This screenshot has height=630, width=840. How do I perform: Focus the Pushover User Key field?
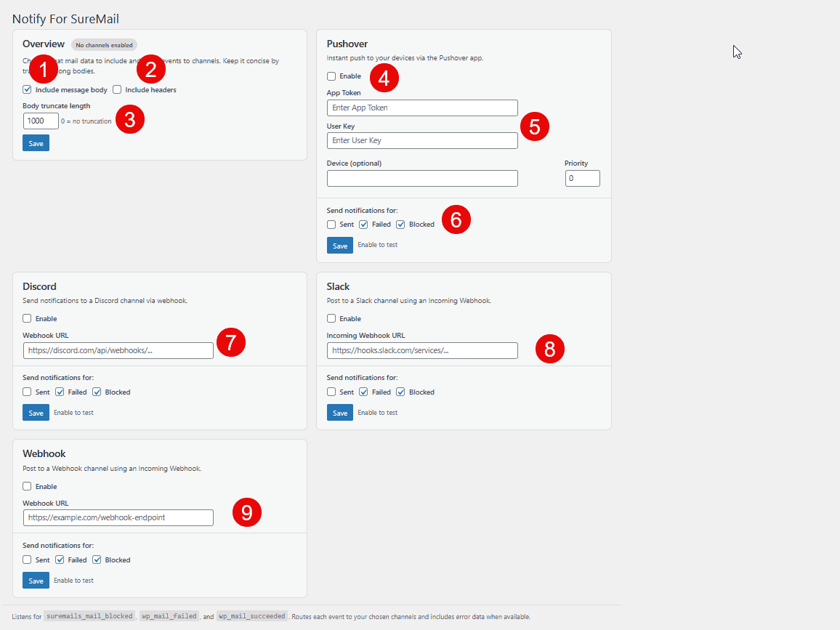(422, 140)
